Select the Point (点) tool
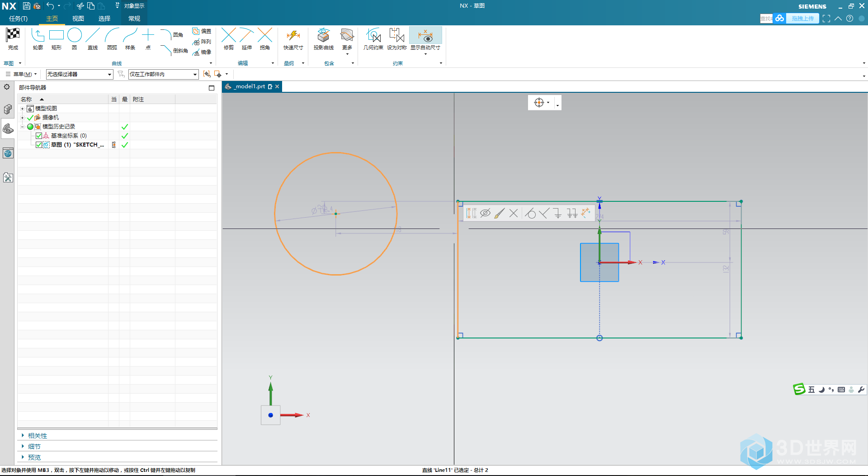868x476 pixels. 148,38
